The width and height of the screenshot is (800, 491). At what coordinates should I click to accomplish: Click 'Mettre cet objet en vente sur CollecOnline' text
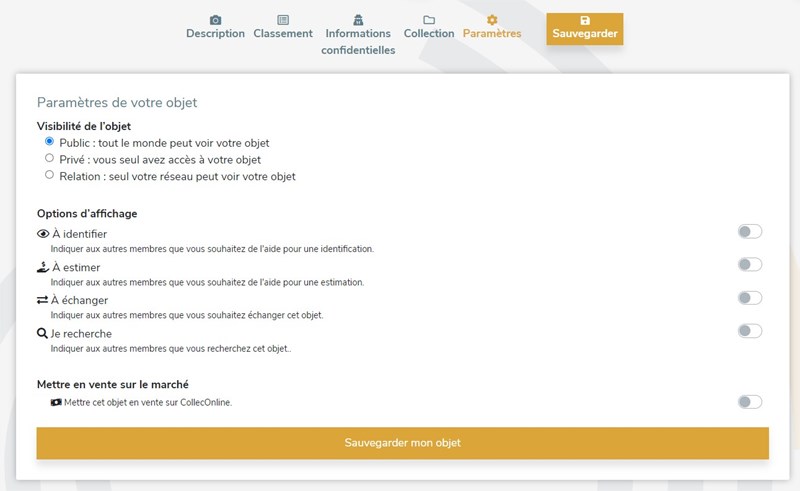148,402
